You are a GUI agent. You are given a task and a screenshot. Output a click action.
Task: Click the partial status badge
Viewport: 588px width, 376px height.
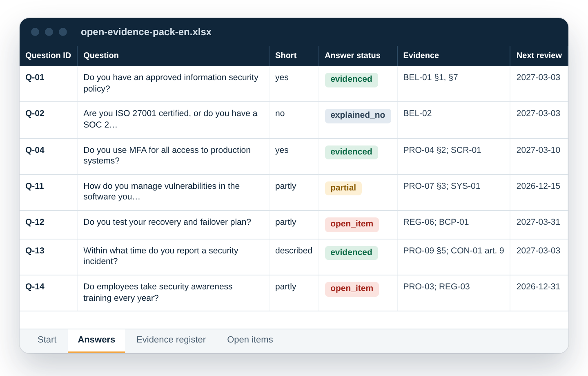pos(343,188)
